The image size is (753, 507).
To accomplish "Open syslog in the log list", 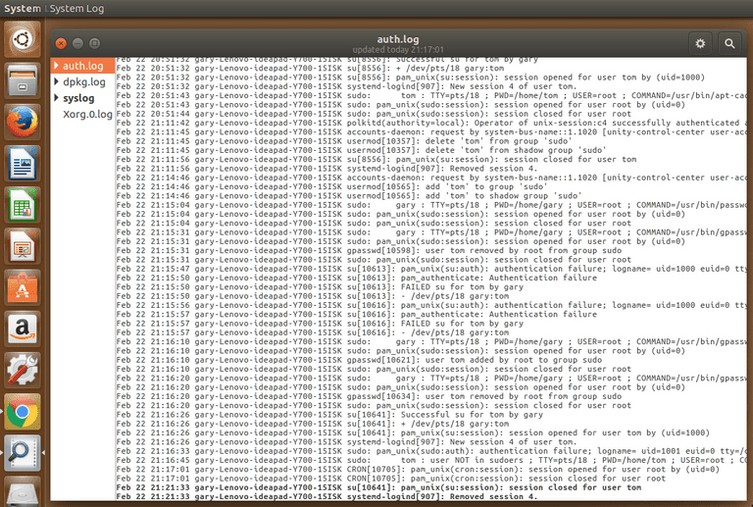I will point(78,98).
